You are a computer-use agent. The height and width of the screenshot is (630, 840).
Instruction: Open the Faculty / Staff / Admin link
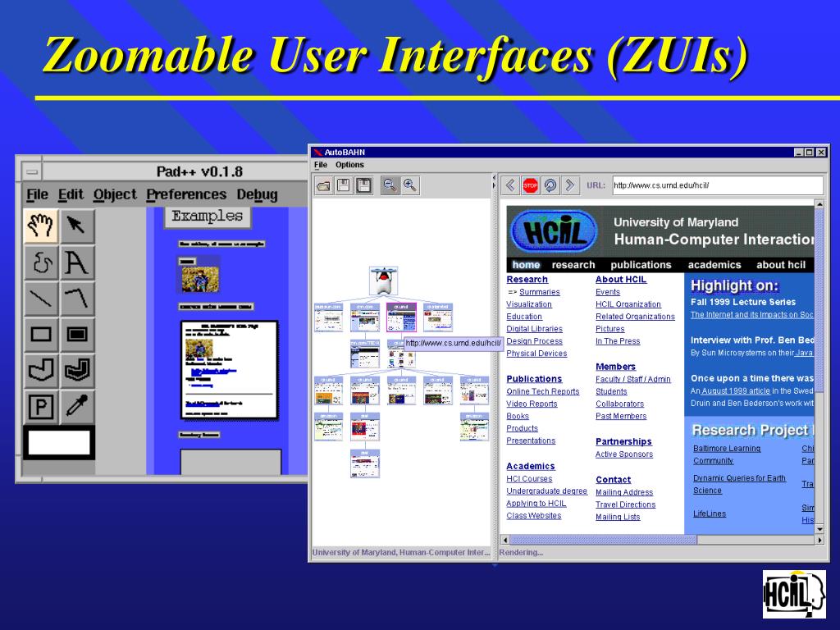632,379
